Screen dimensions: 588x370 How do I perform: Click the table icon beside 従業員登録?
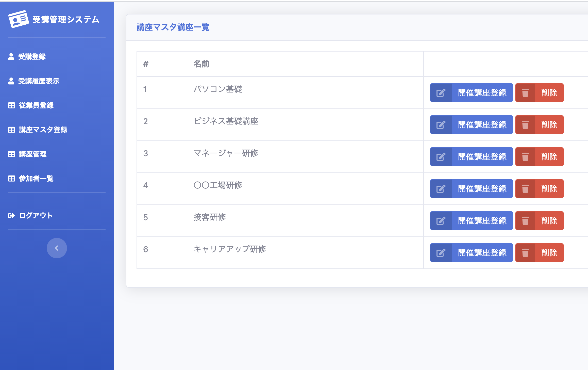[11, 105]
